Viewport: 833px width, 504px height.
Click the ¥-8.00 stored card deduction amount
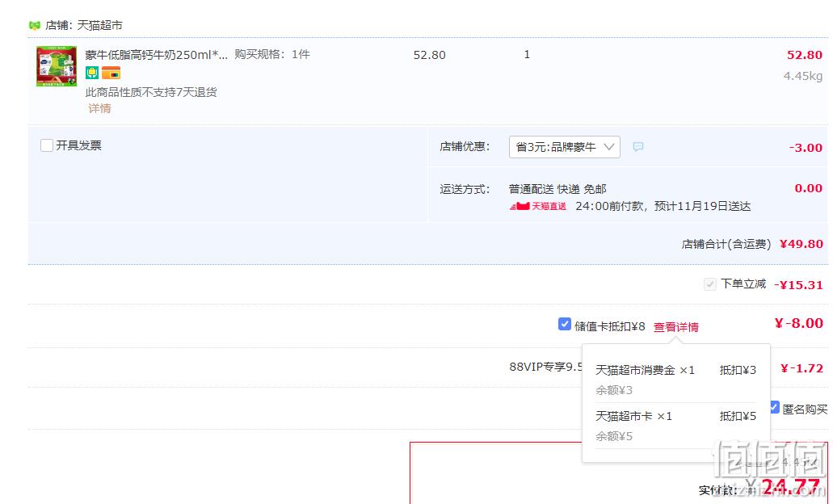798,323
